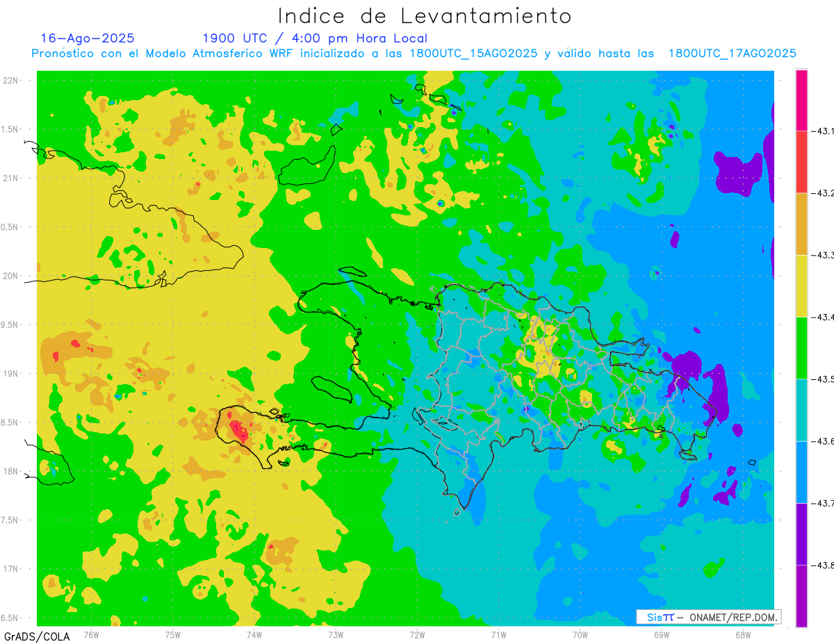
Task: Click the yellow legend swatch between -43.3 and -43.4
Action: (x=801, y=286)
